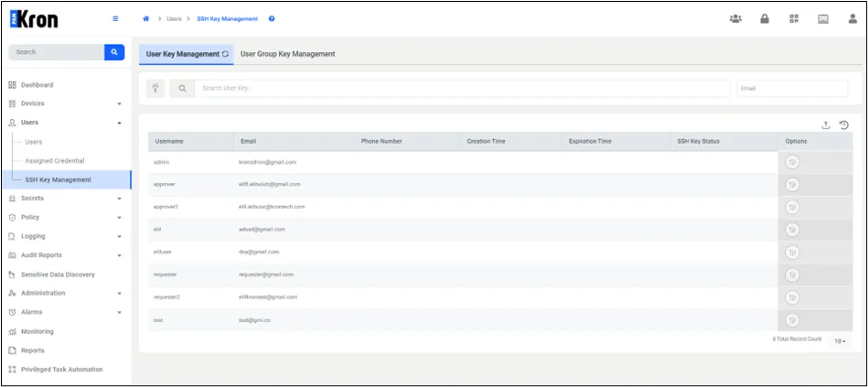Open the page size 10 dropdown
This screenshot has width=868, height=387.
click(x=840, y=341)
